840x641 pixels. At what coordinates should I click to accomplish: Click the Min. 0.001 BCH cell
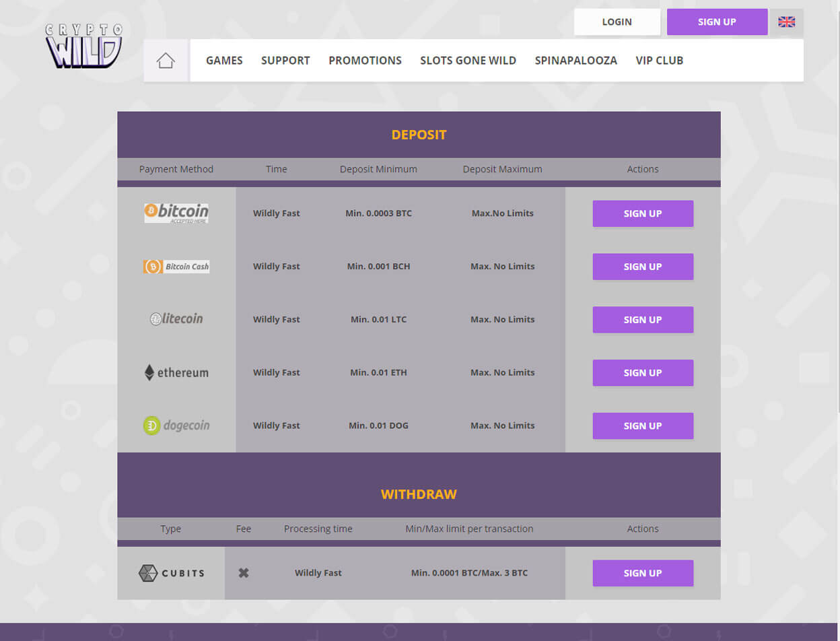(x=378, y=267)
